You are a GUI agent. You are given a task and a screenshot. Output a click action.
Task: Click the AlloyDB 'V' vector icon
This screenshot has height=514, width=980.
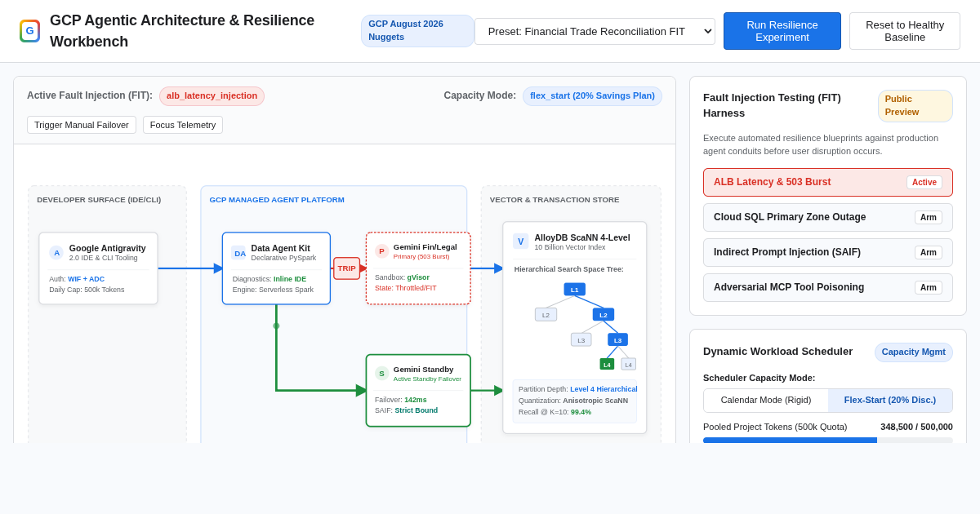click(520, 241)
